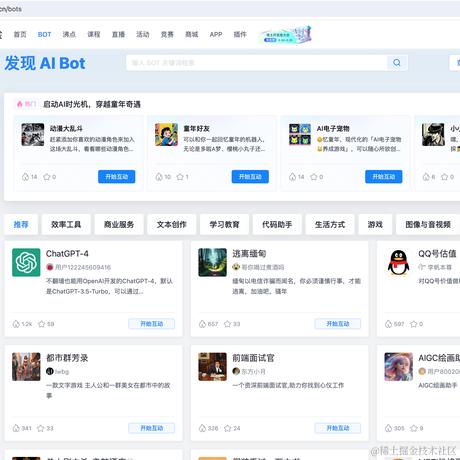This screenshot has height=460, width=460.
Task: Star the 都市群芳录 bot
Action: coord(41,428)
